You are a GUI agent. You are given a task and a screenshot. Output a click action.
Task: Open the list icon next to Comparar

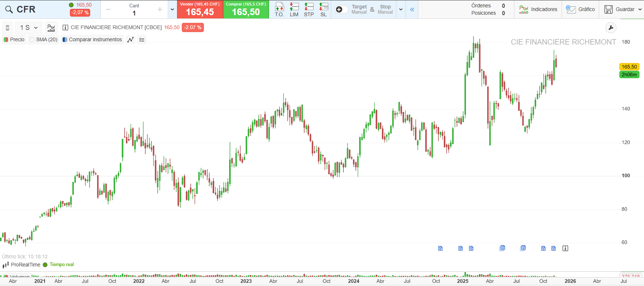pyautogui.click(x=142, y=40)
